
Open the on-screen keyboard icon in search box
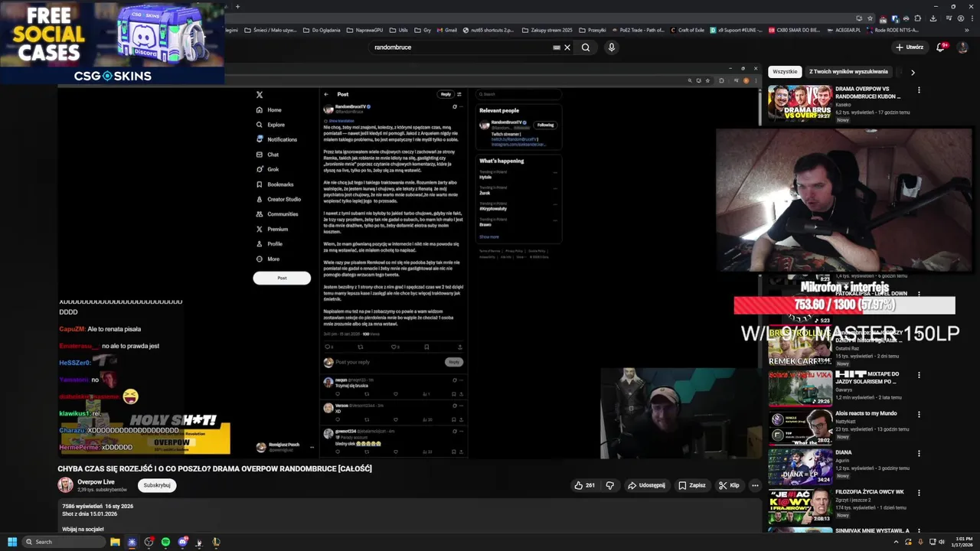[557, 47]
